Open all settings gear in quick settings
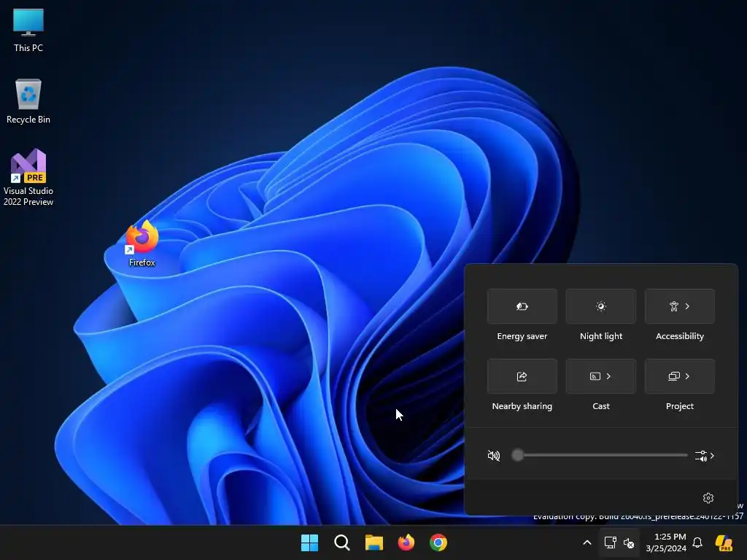 click(x=708, y=497)
